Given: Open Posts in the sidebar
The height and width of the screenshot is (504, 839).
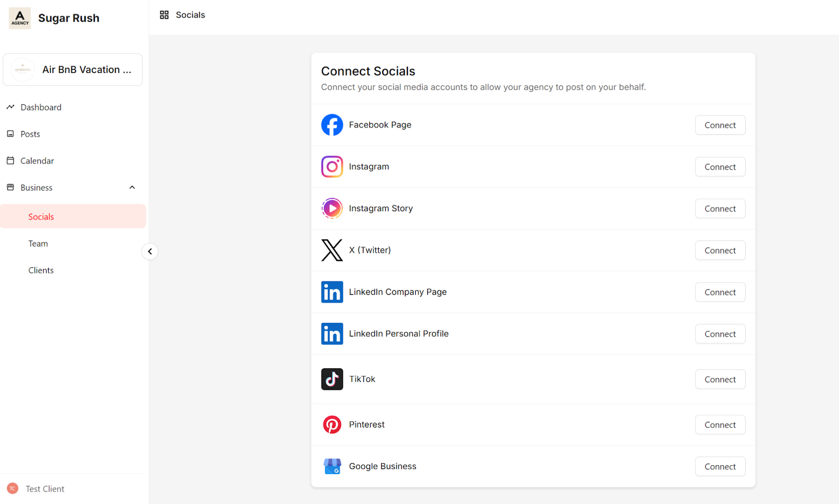Looking at the screenshot, I should [30, 134].
